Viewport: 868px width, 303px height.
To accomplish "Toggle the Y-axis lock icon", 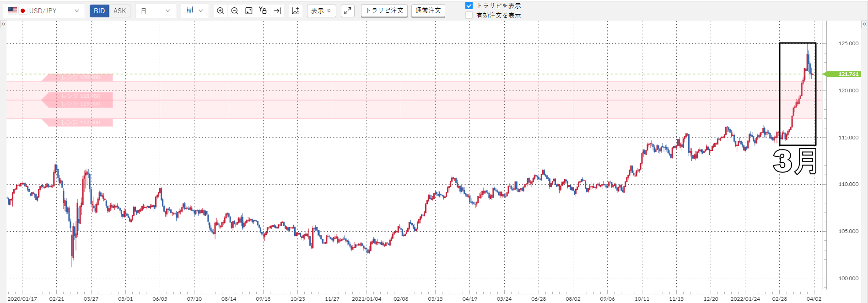I will 263,11.
